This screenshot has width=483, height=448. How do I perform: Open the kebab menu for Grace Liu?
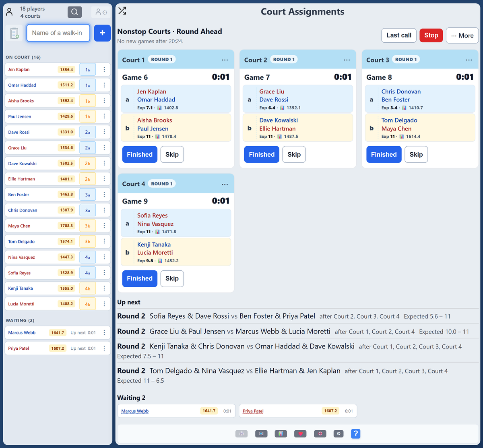pyautogui.click(x=104, y=147)
